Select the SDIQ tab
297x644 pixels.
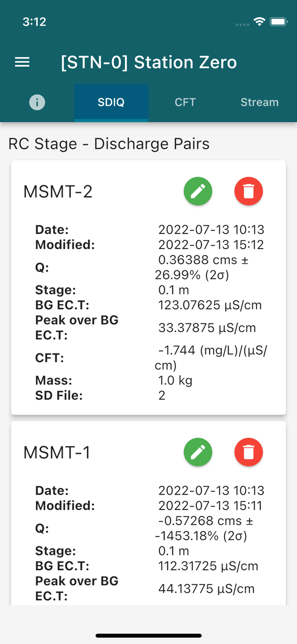[x=111, y=102]
